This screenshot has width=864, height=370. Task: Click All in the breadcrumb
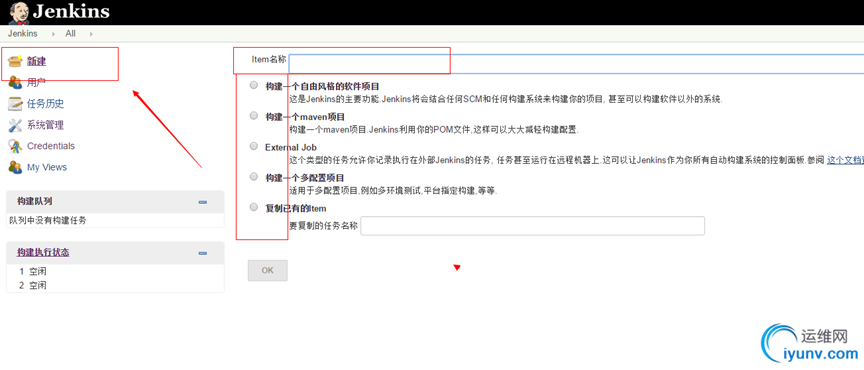coord(71,34)
